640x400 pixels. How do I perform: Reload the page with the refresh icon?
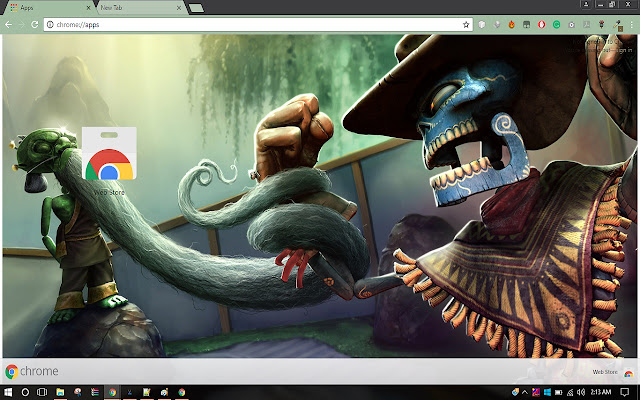tap(35, 24)
